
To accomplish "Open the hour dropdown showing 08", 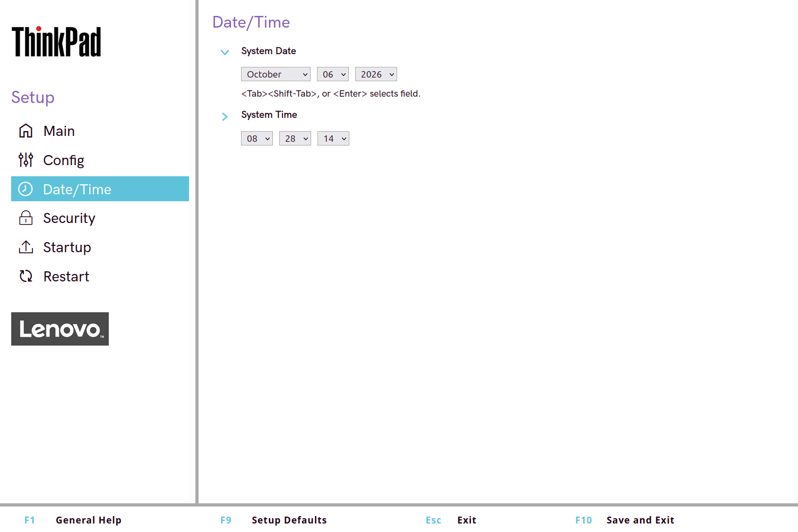I will click(x=257, y=139).
